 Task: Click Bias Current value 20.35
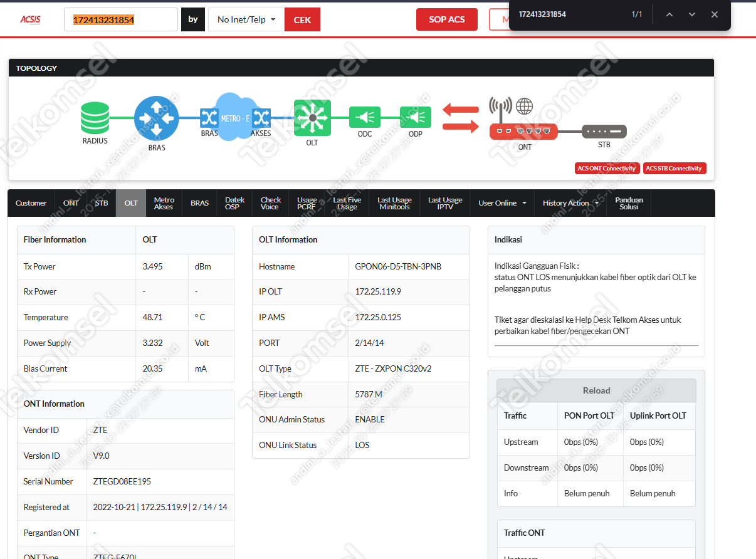point(152,368)
